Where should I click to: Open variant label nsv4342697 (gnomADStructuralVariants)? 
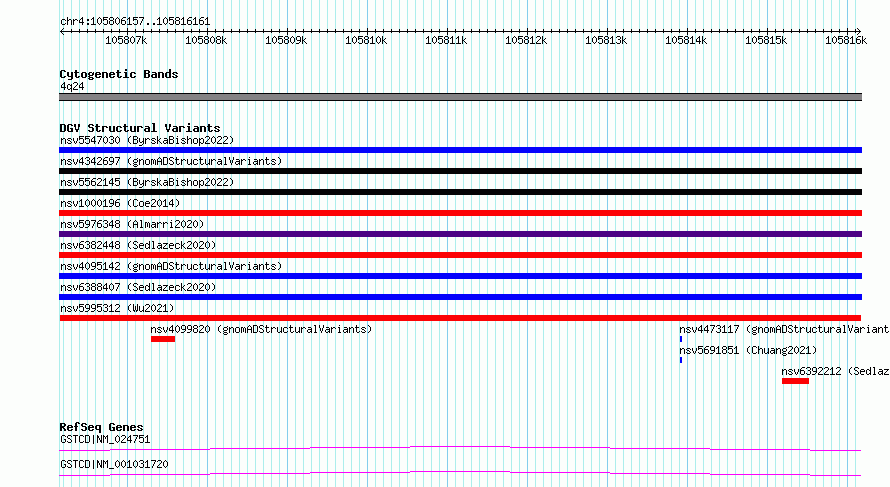coord(171,161)
